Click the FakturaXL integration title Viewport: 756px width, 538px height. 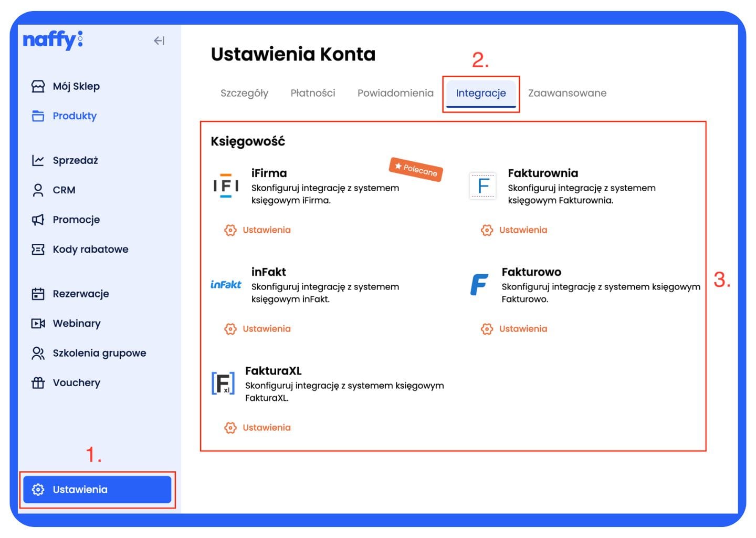[273, 370]
